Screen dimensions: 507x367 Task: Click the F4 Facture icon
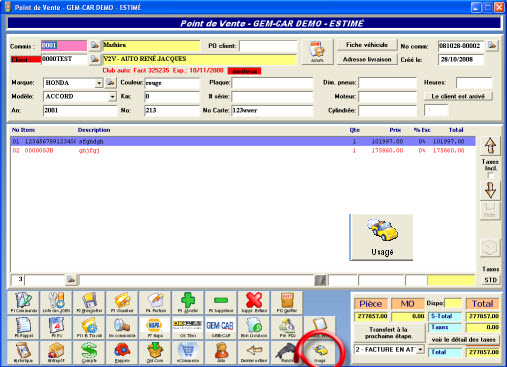coord(155,303)
